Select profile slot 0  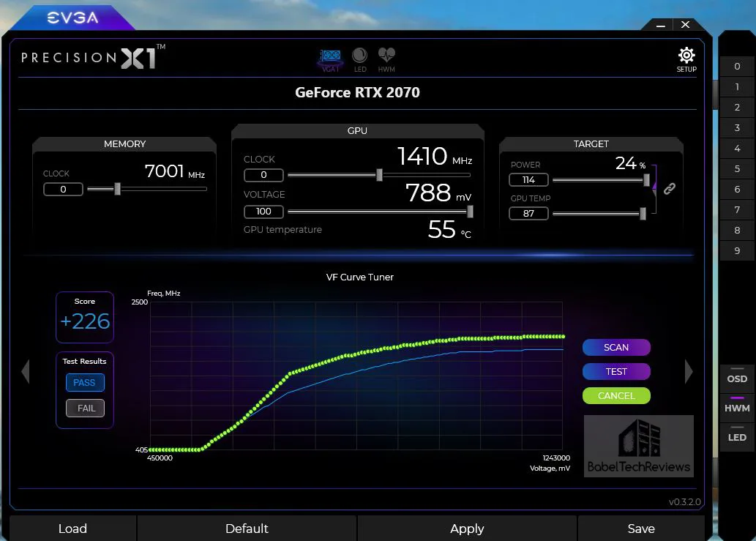[x=737, y=67]
